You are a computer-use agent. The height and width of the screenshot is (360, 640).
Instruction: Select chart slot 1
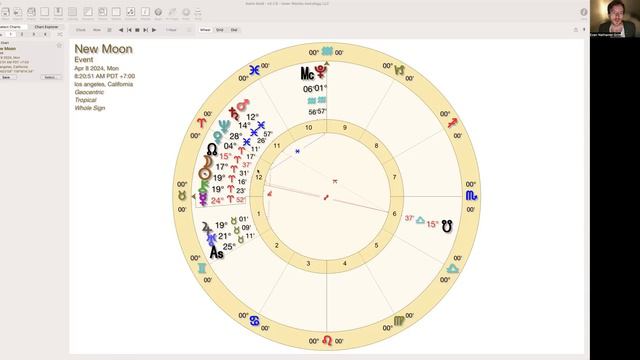tap(11, 35)
